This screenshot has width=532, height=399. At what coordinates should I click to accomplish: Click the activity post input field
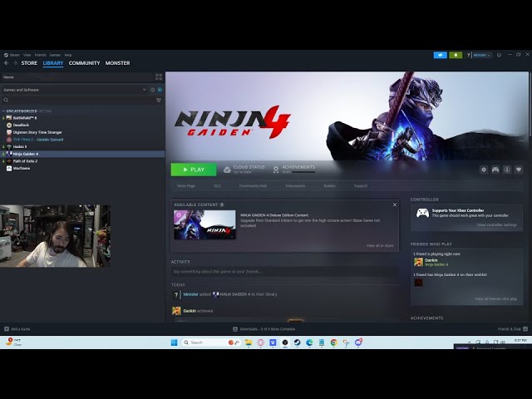click(284, 272)
